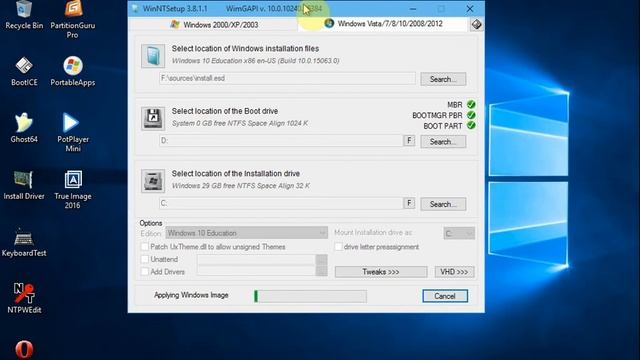The width and height of the screenshot is (640, 360).
Task: Click the Opera browser desktop icon
Action: [x=24, y=350]
